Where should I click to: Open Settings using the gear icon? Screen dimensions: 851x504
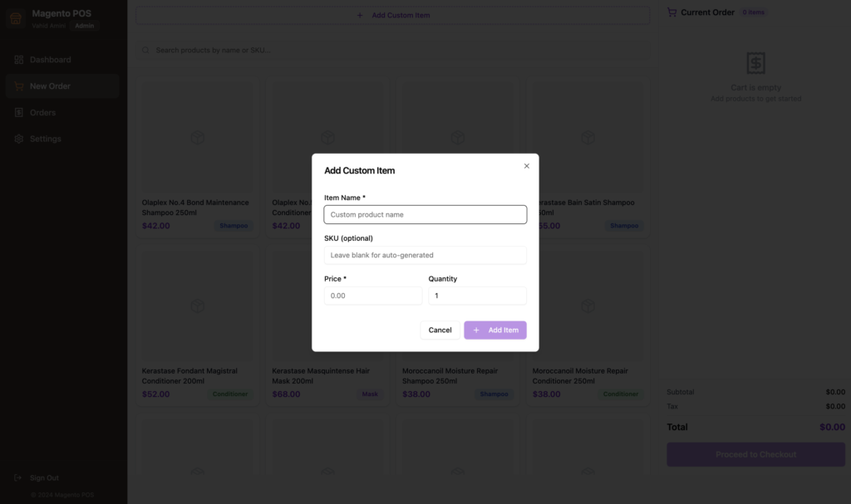click(18, 139)
